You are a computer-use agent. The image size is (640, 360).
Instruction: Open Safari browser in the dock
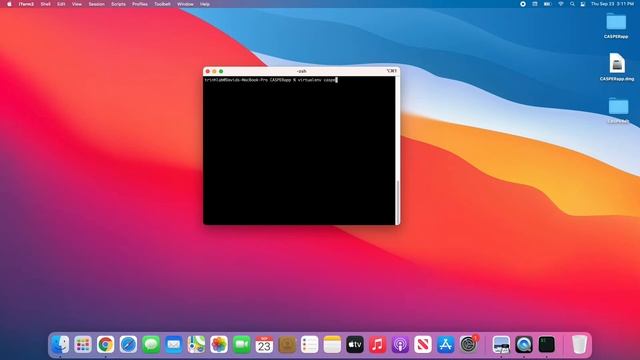pyautogui.click(x=128, y=344)
